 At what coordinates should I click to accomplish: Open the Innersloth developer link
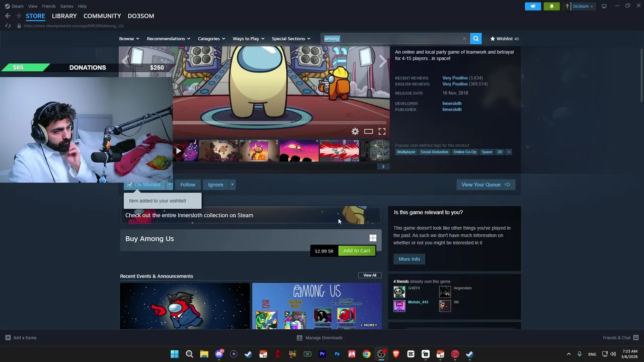452,104
